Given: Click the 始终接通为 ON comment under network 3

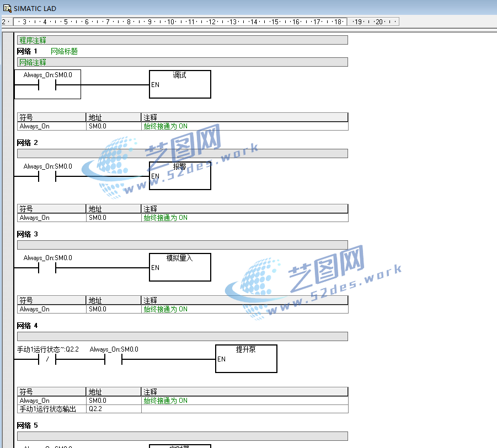Looking at the screenshot, I should tap(165, 309).
